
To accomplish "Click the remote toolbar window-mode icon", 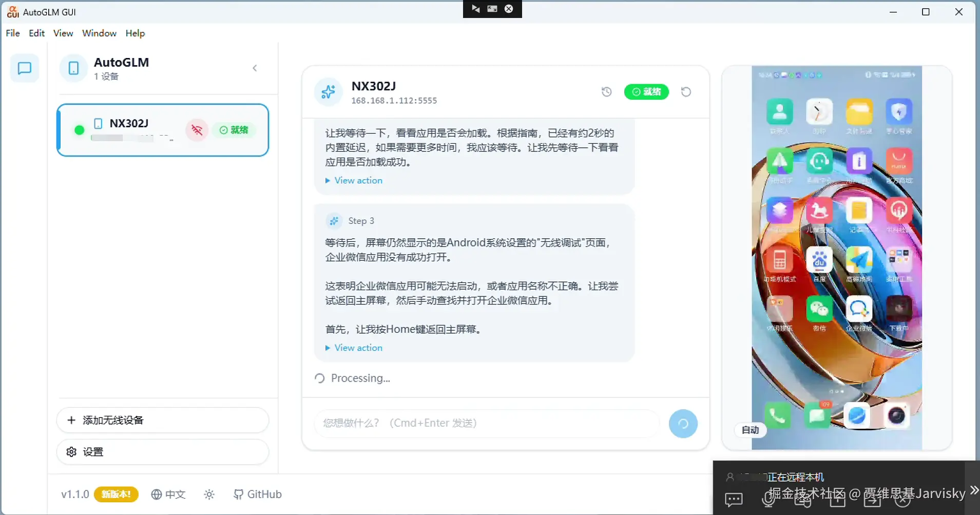I will point(492,9).
